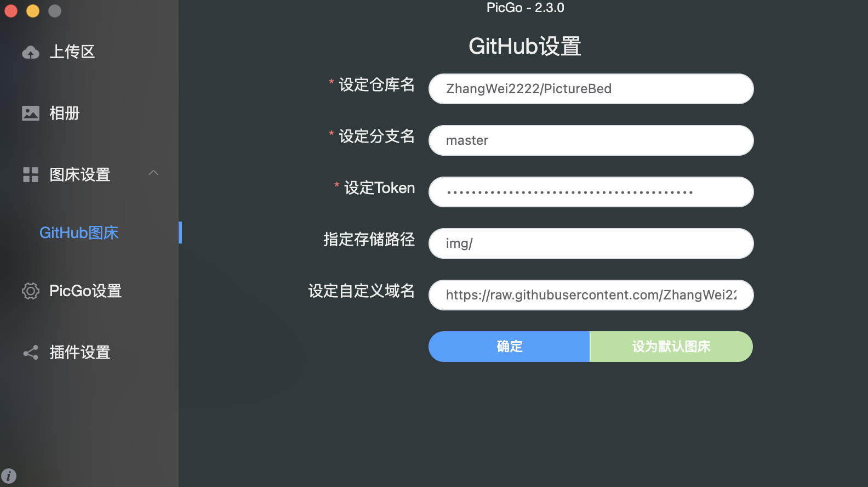The image size is (868, 487).
Task: Open the info icon at bottom-left
Action: click(x=9, y=475)
